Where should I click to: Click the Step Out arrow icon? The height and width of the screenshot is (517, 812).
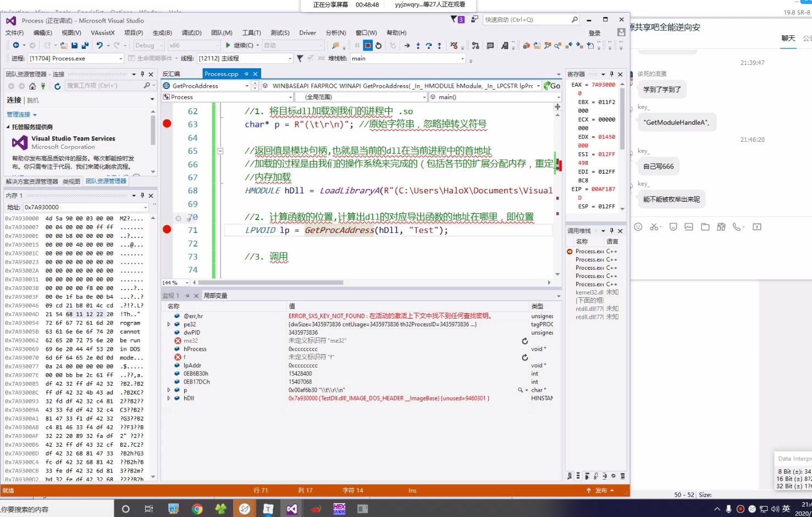pos(439,46)
